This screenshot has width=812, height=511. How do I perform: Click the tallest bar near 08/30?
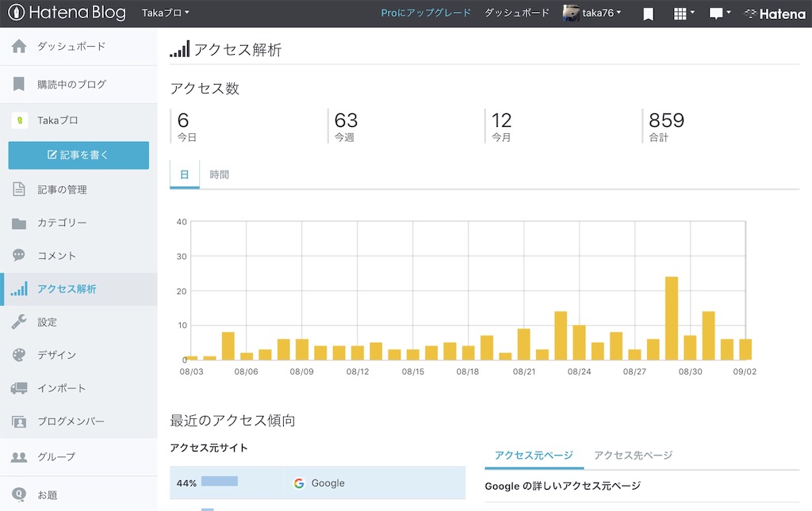(672, 318)
